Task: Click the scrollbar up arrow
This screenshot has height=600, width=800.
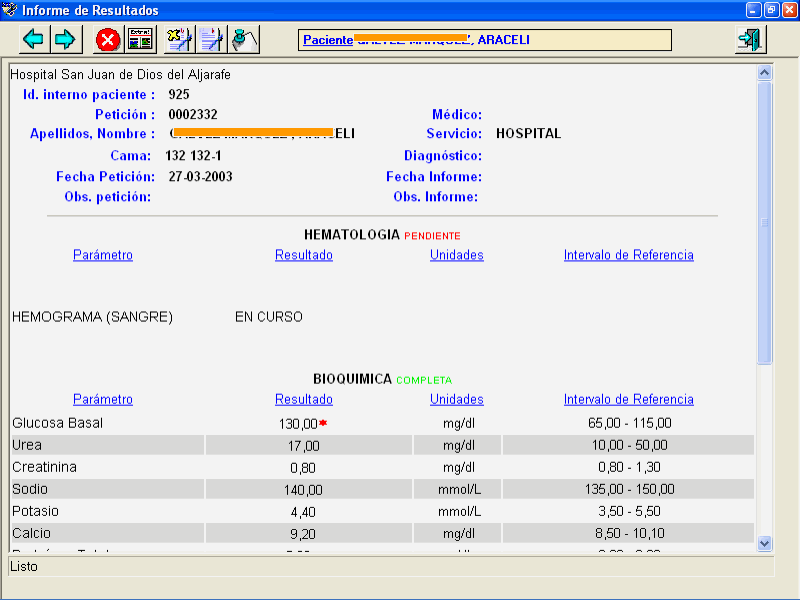Action: 765,73
